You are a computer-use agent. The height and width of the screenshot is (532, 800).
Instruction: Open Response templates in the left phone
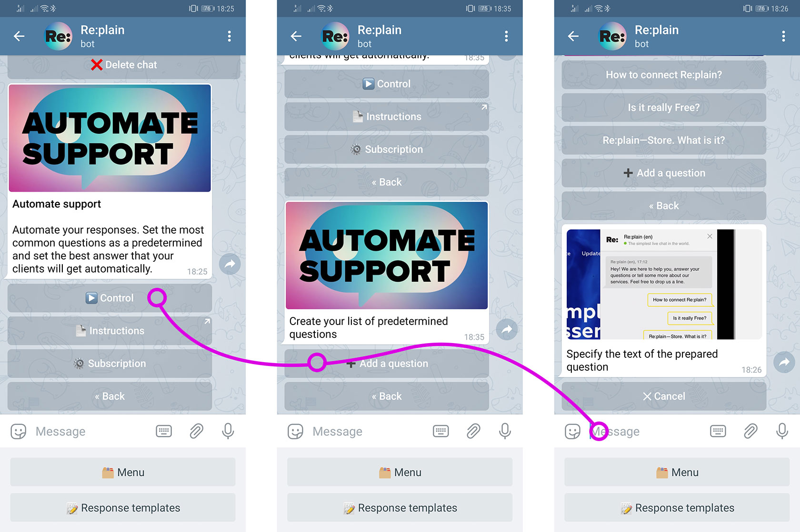123,508
